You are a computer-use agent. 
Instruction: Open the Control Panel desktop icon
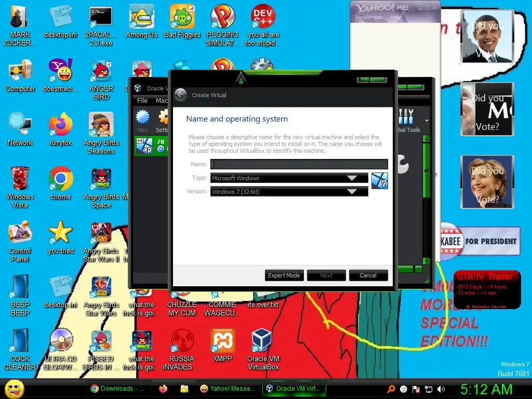[20, 242]
